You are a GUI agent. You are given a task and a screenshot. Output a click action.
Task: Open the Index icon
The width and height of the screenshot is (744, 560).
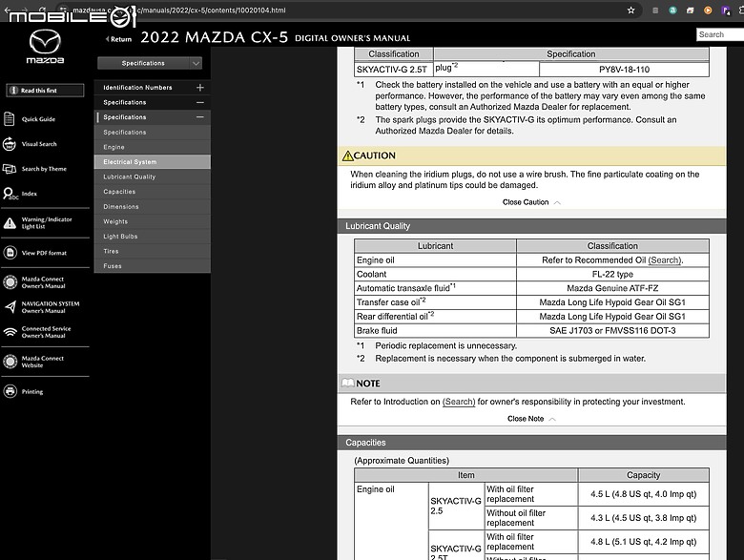[x=10, y=194]
